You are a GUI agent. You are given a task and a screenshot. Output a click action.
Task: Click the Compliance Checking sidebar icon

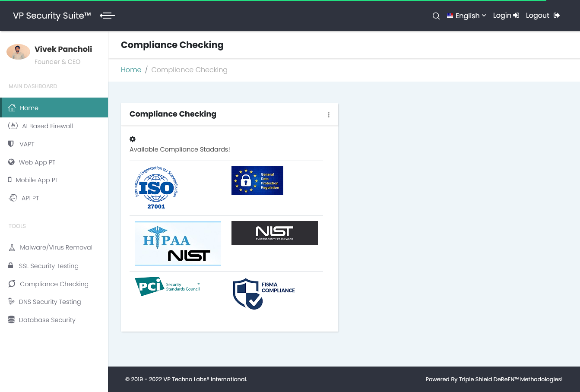(12, 284)
